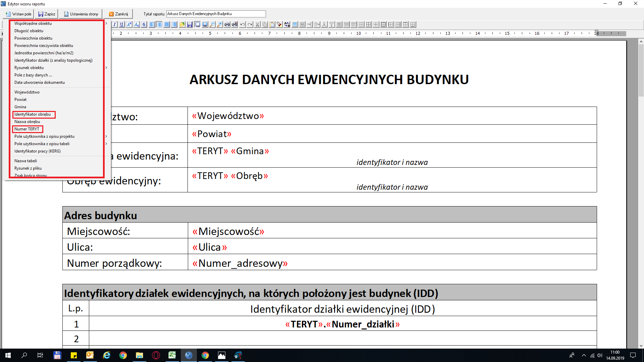Redo the last action
This screenshot has width=644, height=362.
(250, 24)
